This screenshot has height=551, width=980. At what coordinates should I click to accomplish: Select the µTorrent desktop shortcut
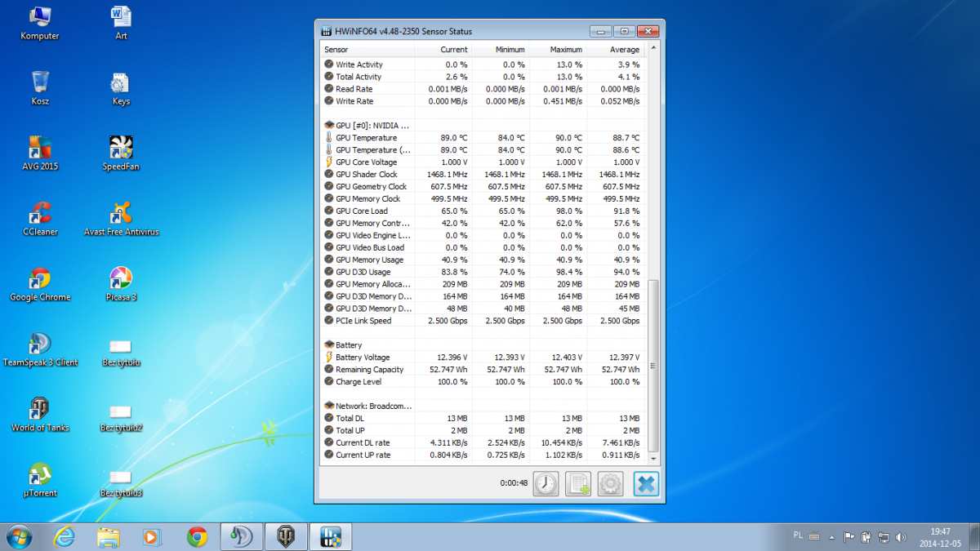[40, 480]
